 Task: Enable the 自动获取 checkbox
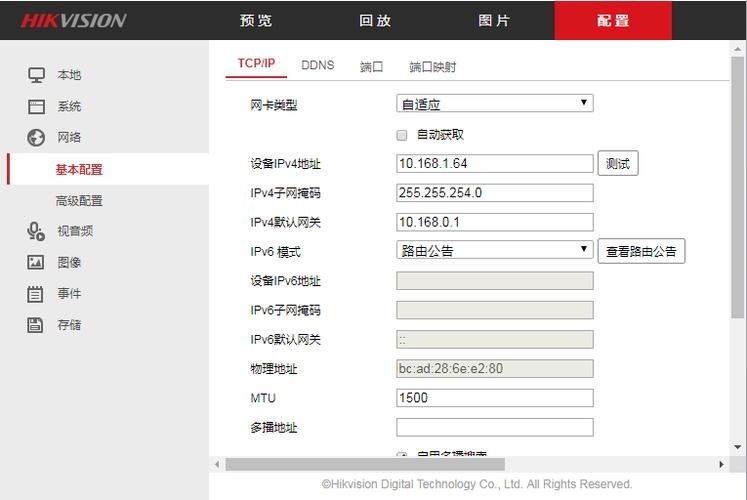tap(402, 135)
